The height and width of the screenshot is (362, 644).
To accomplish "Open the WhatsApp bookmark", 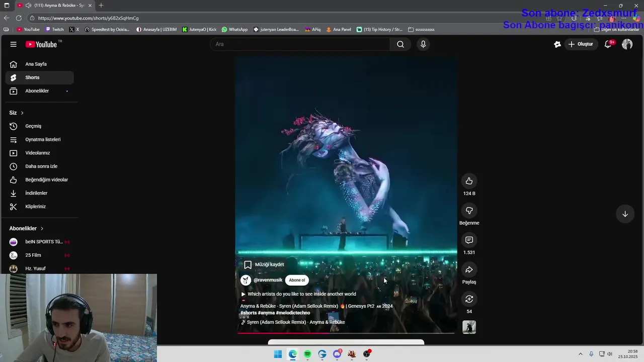I will [234, 30].
